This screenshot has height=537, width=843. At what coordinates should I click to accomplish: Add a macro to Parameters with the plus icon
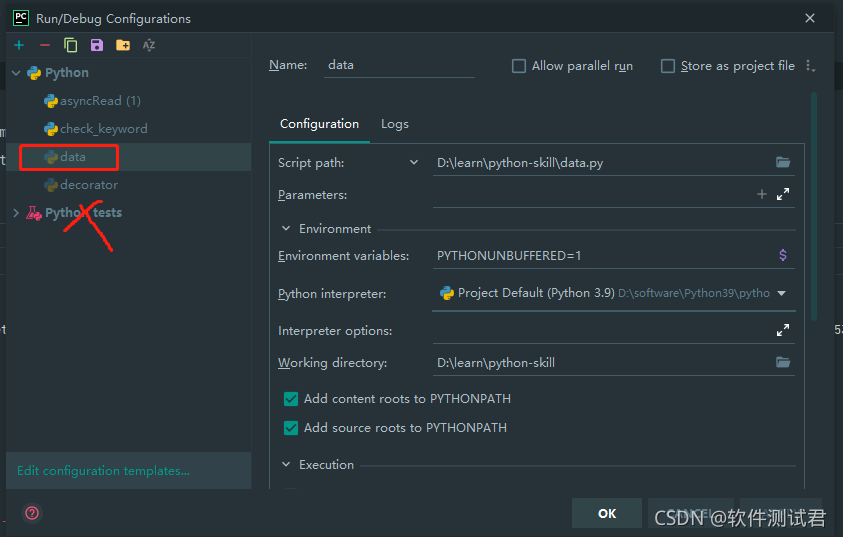pyautogui.click(x=762, y=194)
